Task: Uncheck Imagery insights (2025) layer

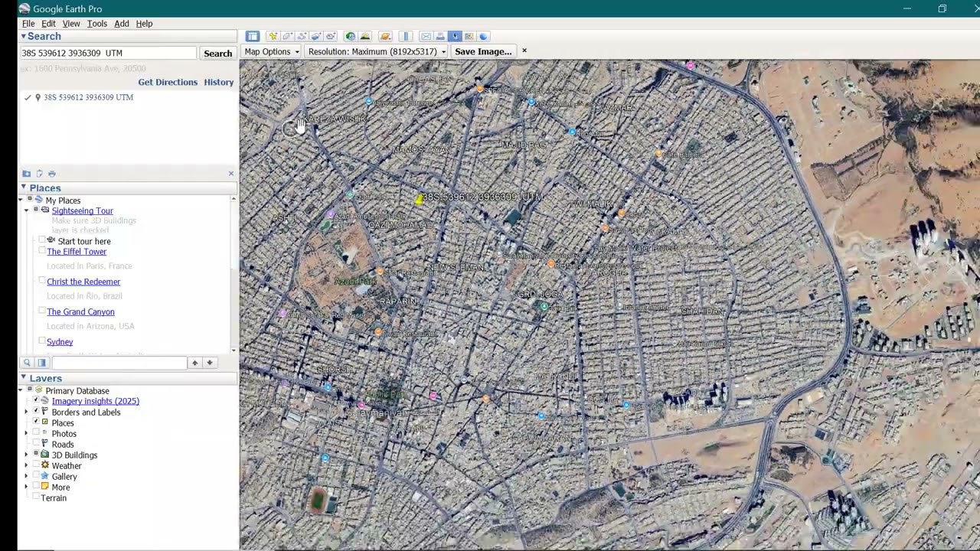Action: (35, 401)
